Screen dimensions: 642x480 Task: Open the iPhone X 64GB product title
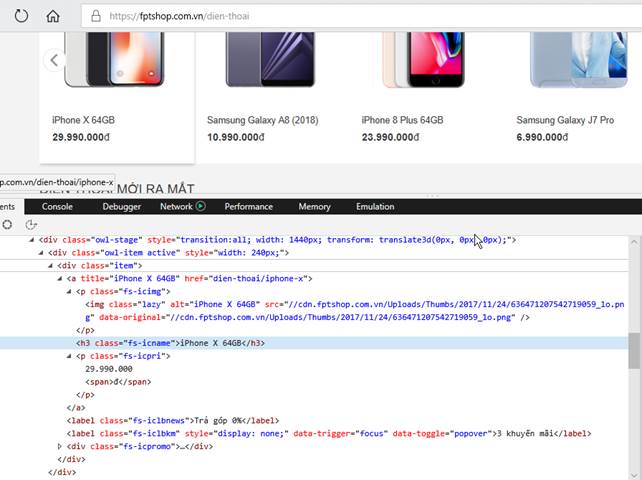[x=83, y=120]
